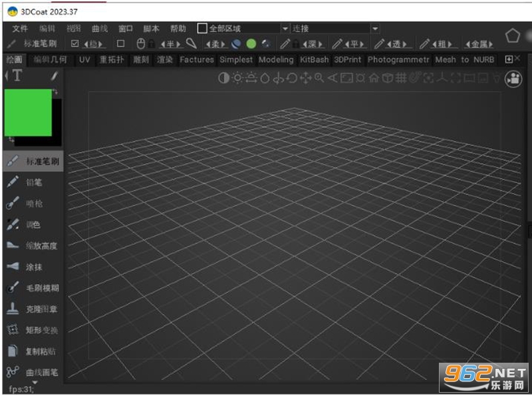The width and height of the screenshot is (532, 396).
Task: Open the 窗口 window menu
Action: coord(126,29)
